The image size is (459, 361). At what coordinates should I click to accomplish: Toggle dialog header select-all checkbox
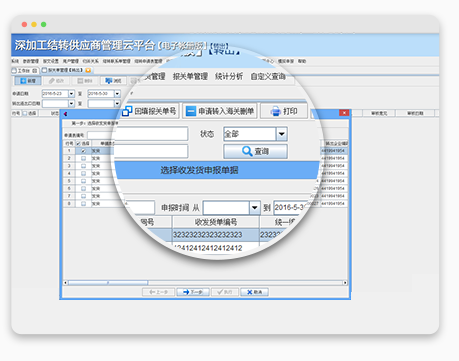tap(78, 143)
